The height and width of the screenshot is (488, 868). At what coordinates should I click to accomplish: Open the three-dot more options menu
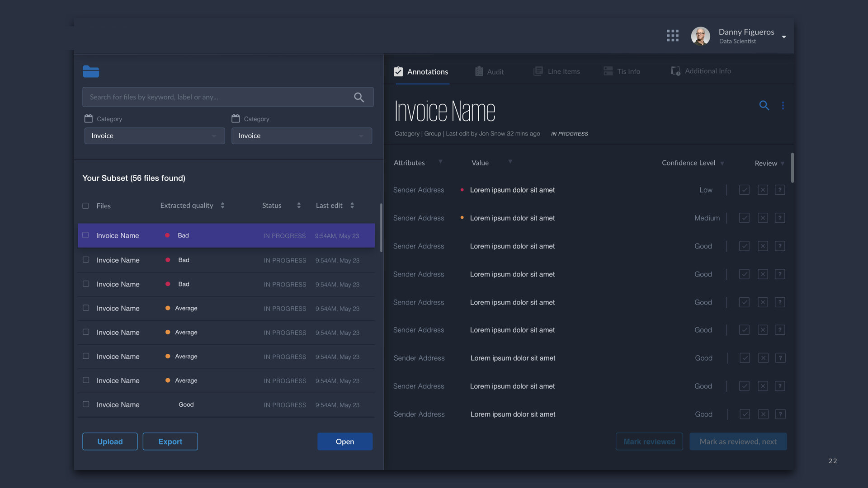click(783, 105)
